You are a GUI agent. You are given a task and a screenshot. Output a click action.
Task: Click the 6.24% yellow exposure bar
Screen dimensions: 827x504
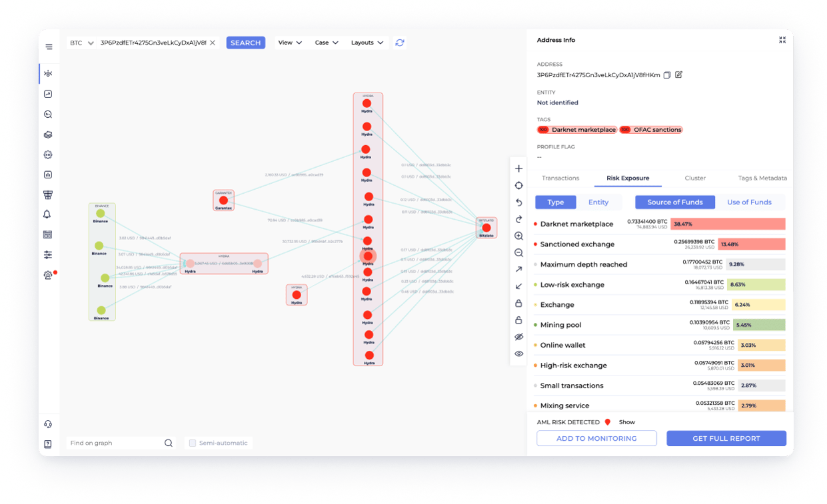758,305
